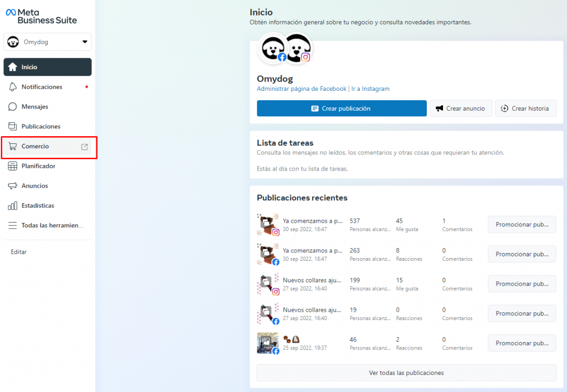Click the Meta Business Suite logo
The image size is (567, 392).
click(x=41, y=16)
